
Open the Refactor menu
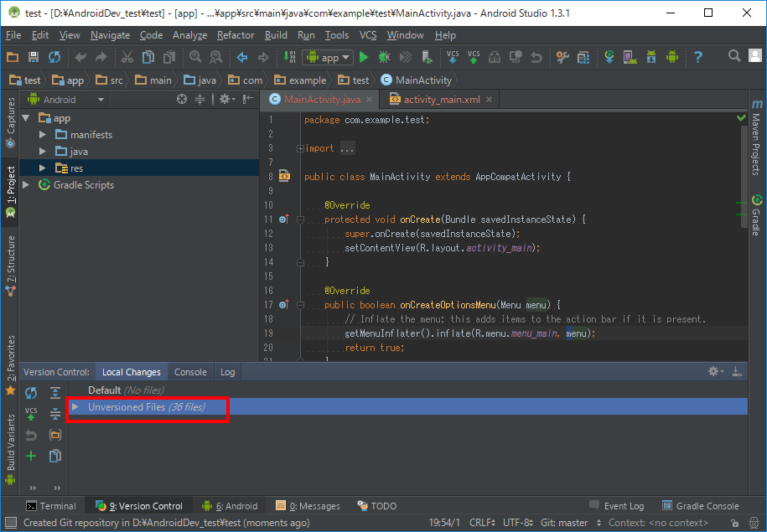(236, 35)
